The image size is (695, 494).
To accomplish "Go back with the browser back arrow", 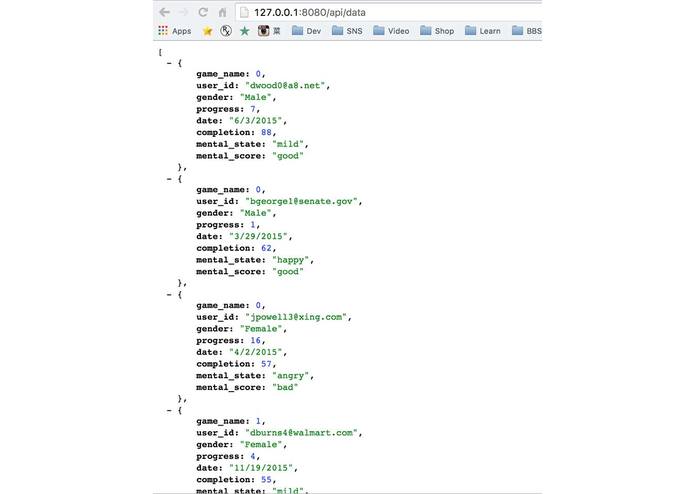I will [164, 12].
